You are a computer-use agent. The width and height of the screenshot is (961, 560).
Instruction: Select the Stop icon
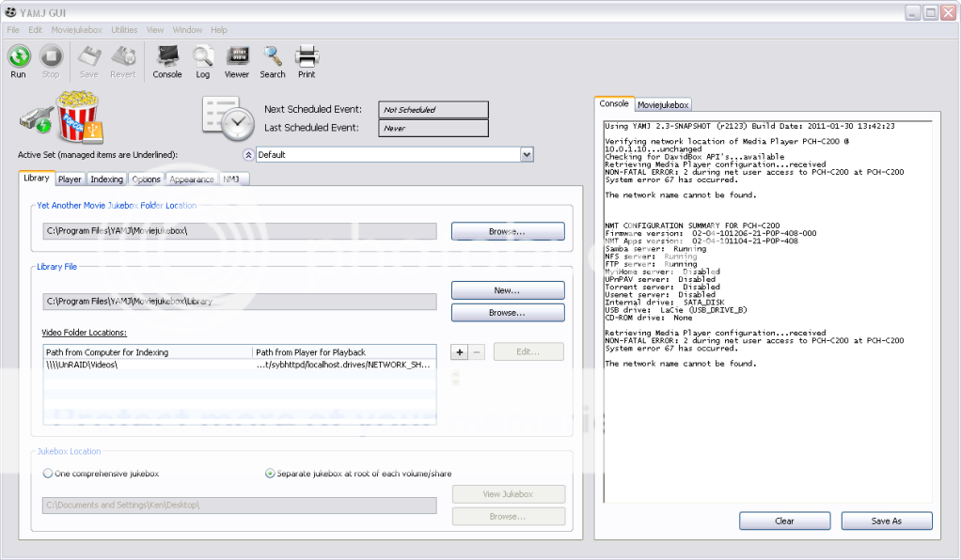click(x=51, y=59)
